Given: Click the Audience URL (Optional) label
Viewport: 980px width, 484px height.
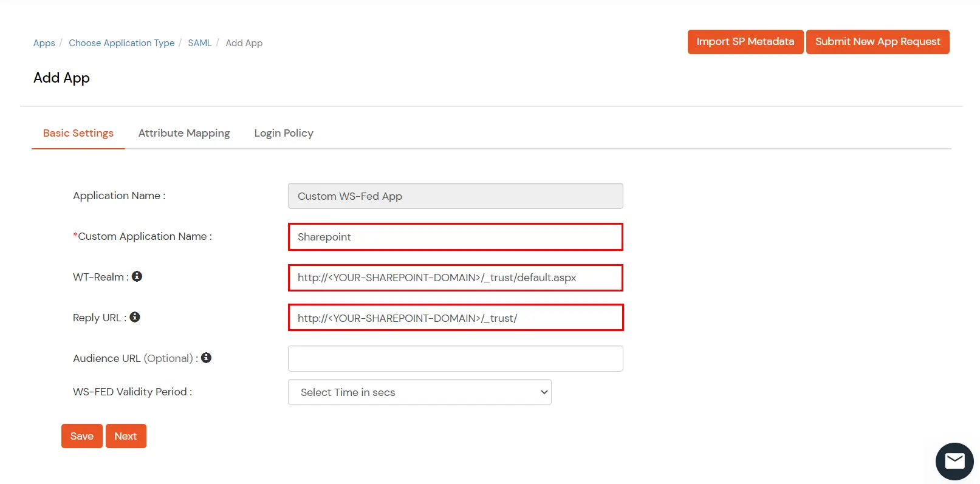Looking at the screenshot, I should (135, 358).
